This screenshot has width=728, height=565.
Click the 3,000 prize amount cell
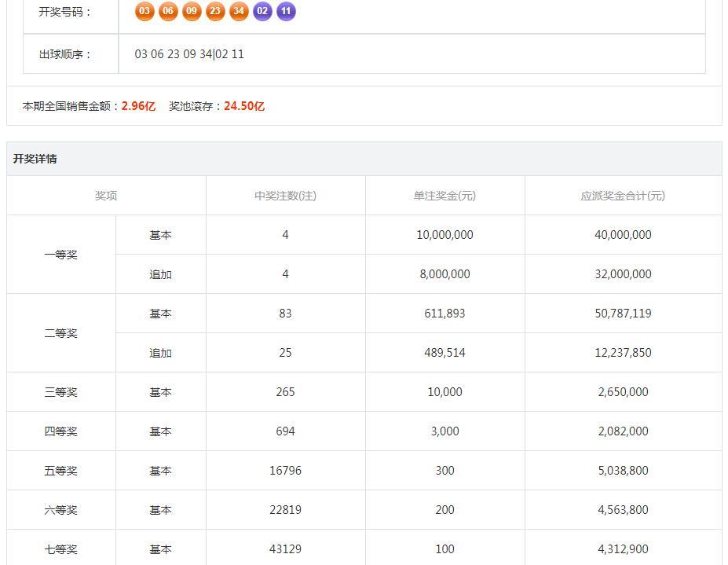[444, 431]
